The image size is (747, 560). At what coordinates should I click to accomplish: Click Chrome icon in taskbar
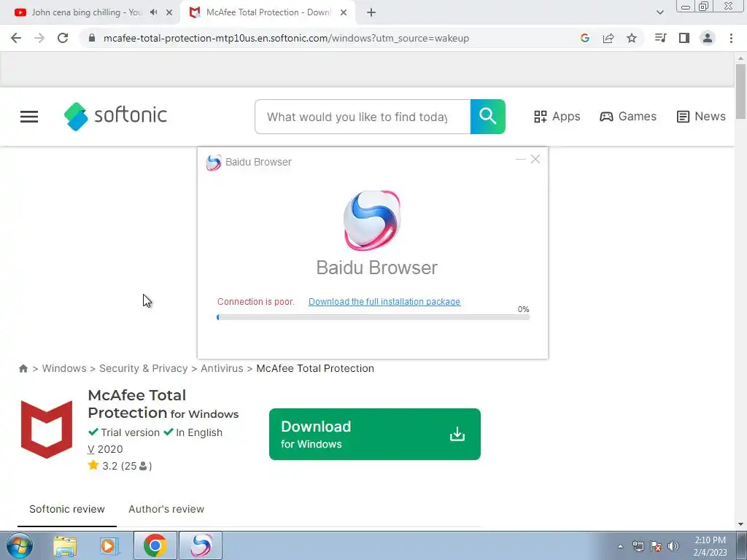(155, 545)
